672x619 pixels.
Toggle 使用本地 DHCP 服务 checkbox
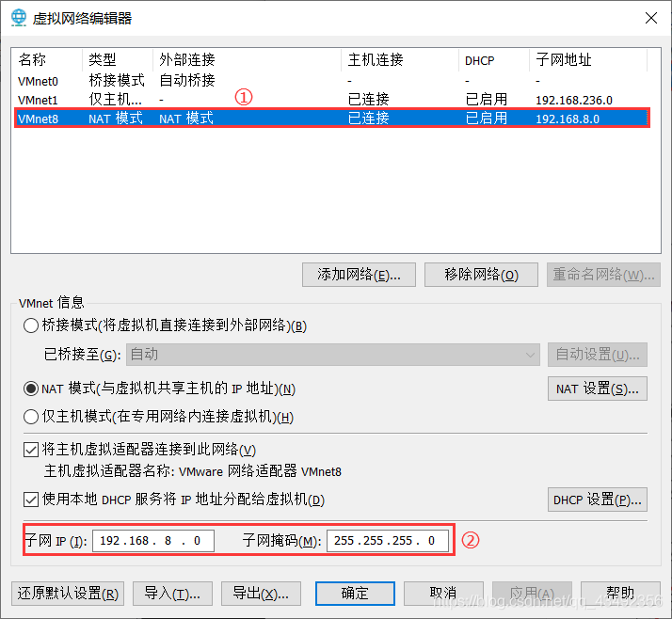click(31, 500)
